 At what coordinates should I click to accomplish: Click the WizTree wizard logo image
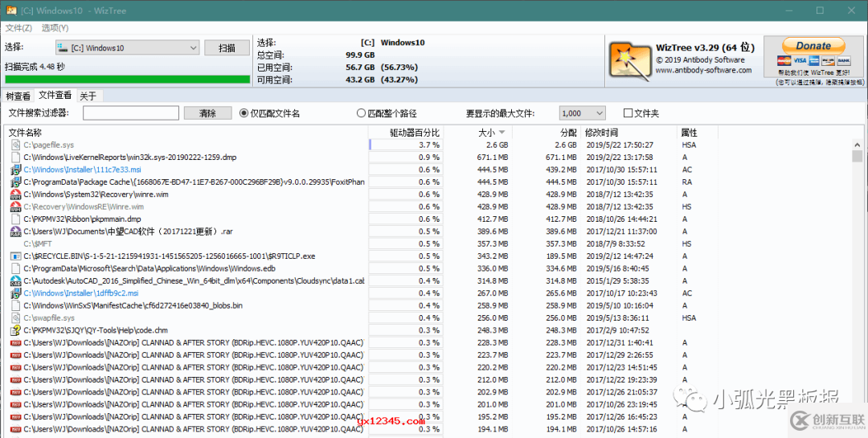629,61
